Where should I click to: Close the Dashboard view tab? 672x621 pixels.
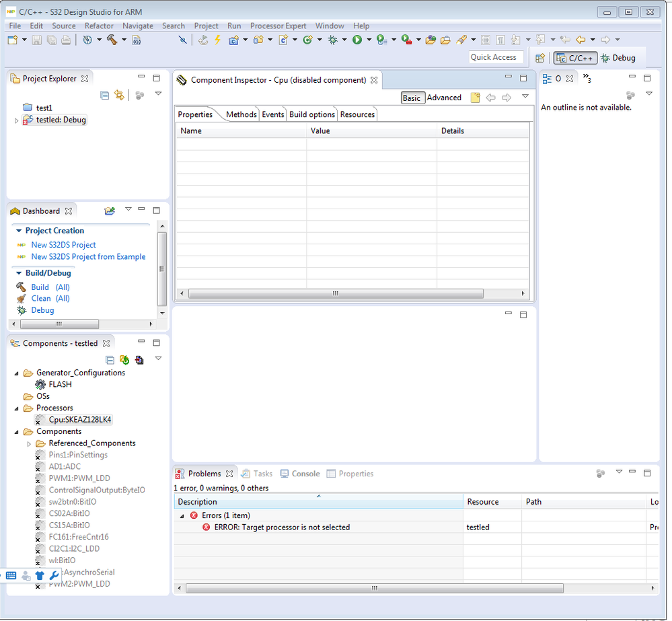point(69,211)
